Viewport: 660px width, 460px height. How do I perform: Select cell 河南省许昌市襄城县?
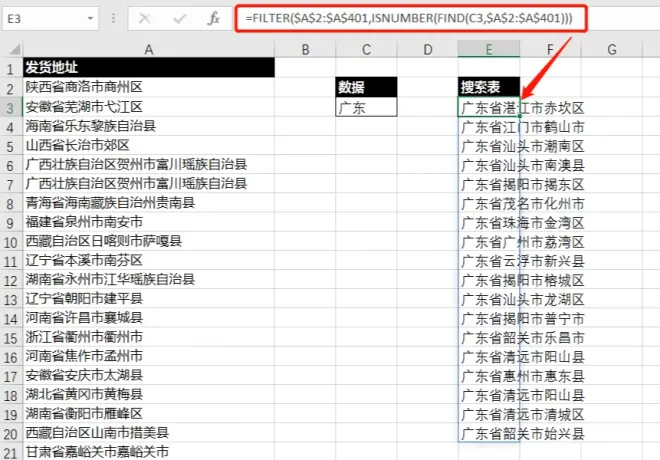click(x=149, y=317)
